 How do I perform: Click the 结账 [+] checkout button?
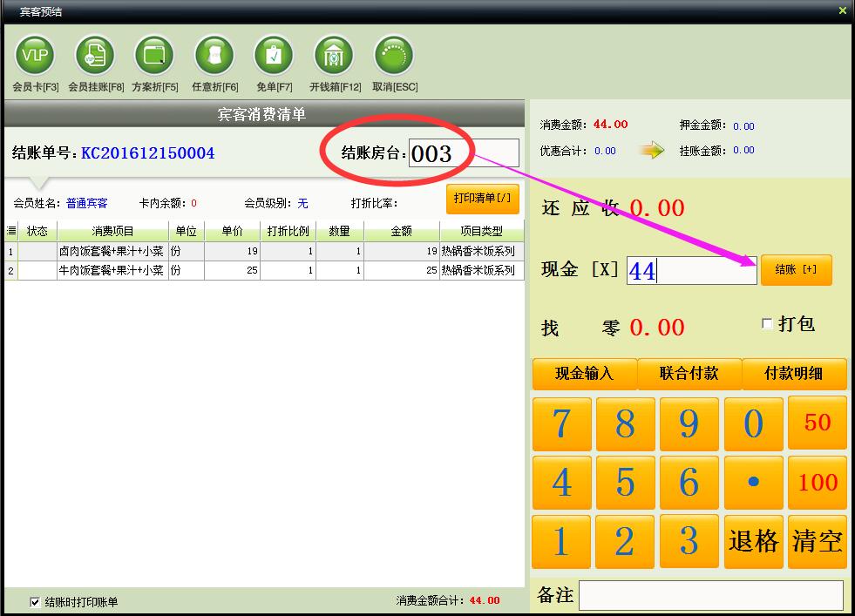[x=796, y=270]
